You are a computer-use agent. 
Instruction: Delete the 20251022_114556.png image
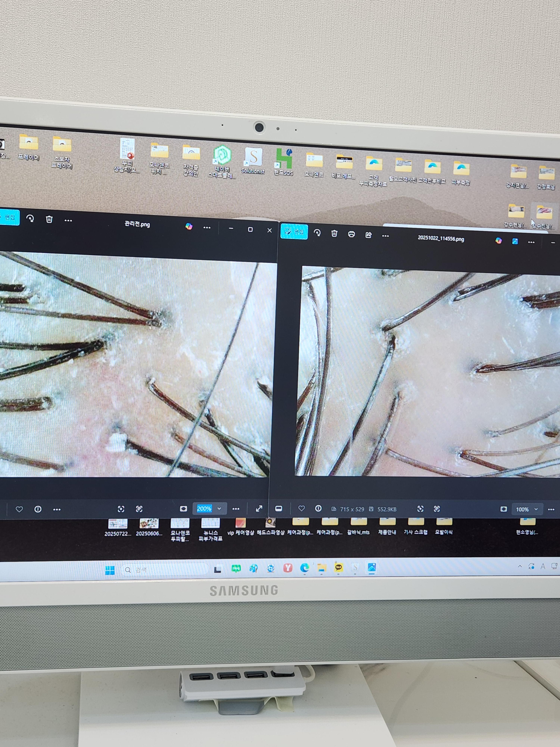334,233
